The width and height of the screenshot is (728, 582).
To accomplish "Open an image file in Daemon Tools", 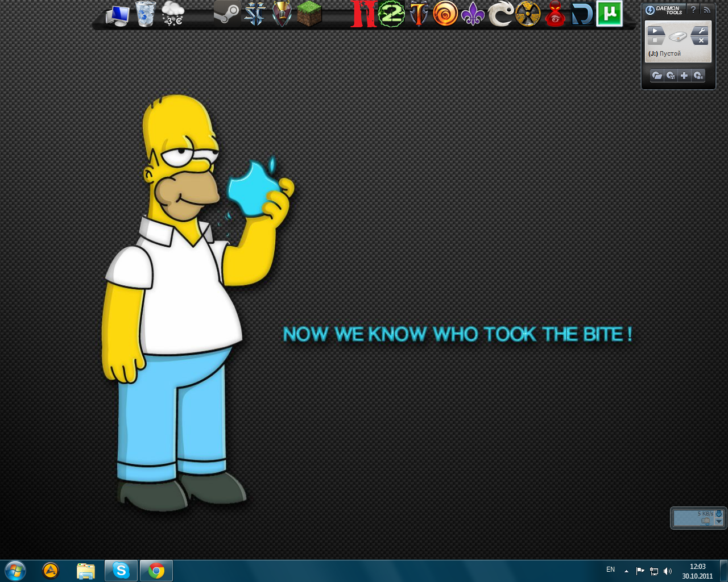I will coord(657,76).
